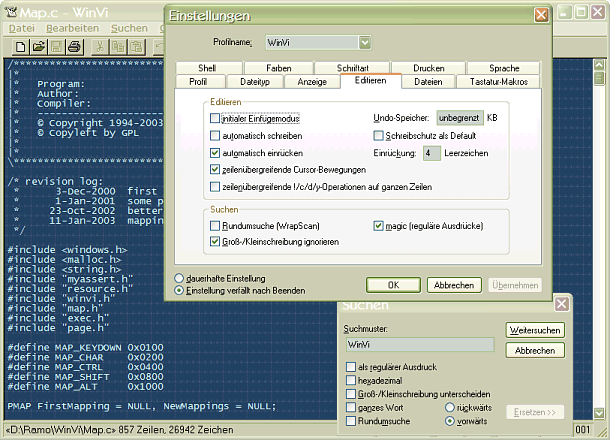Click the '#define MAP_KEYDOWN 0x0100' line
This screenshot has height=440, width=610.
pos(86,347)
